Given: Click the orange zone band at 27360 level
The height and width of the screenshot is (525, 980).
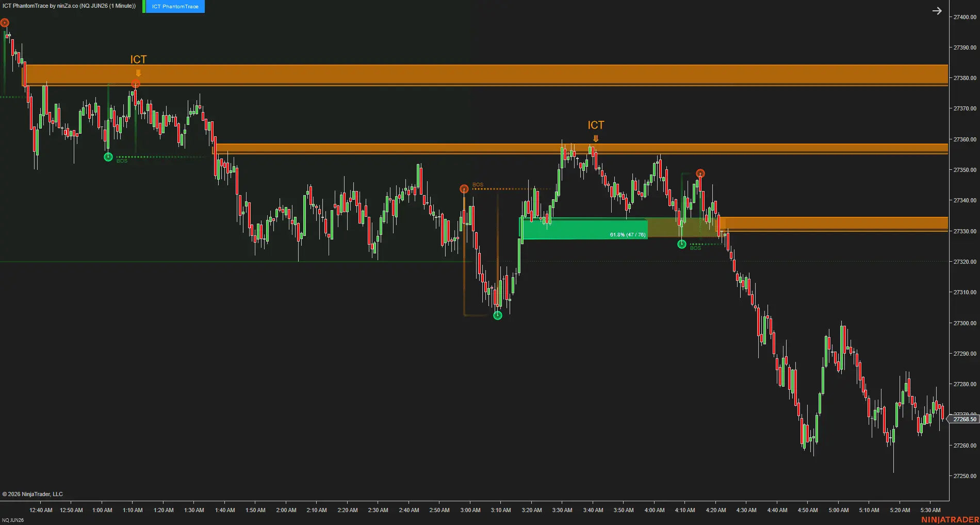Looking at the screenshot, I should tap(581, 149).
